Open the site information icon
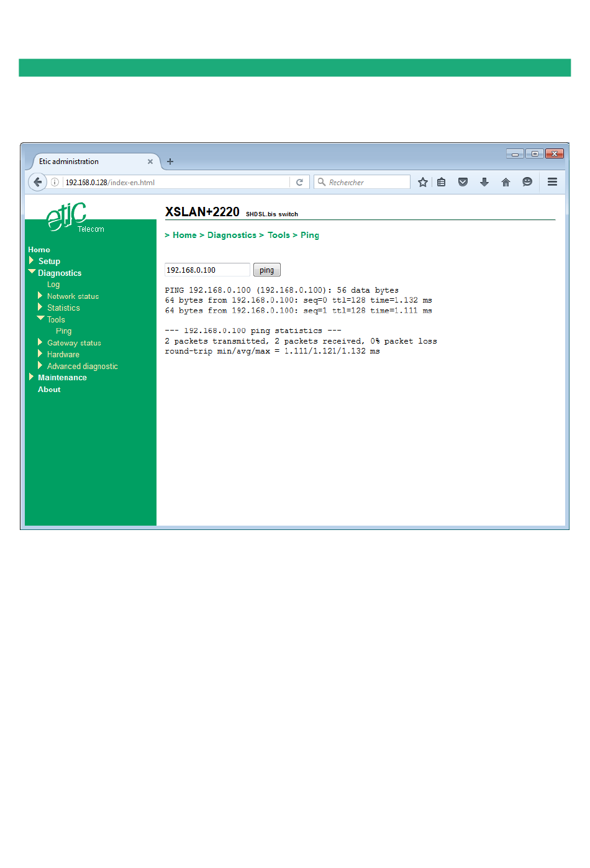This screenshot has width=590, height=868. [55, 182]
